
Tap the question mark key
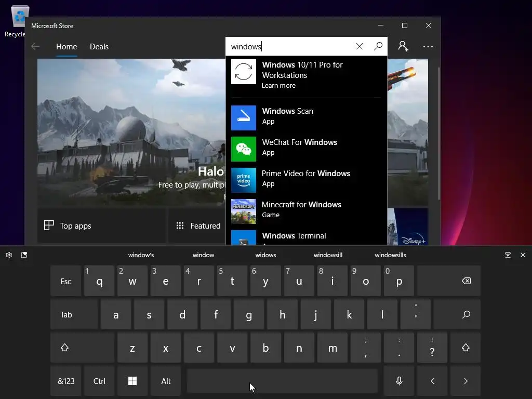coord(432,348)
